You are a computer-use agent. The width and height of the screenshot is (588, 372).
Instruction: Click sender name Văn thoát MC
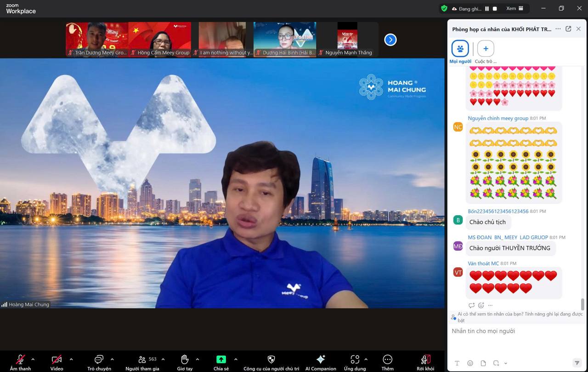[x=483, y=263]
